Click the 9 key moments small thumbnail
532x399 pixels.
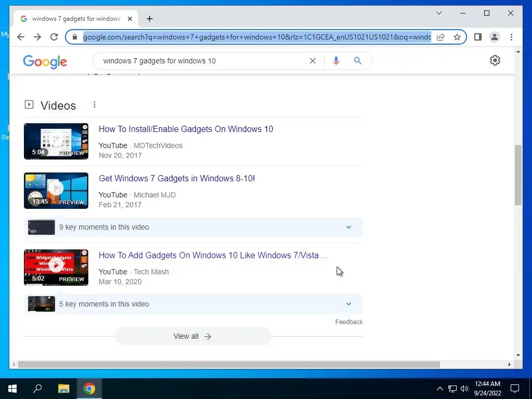coord(42,227)
